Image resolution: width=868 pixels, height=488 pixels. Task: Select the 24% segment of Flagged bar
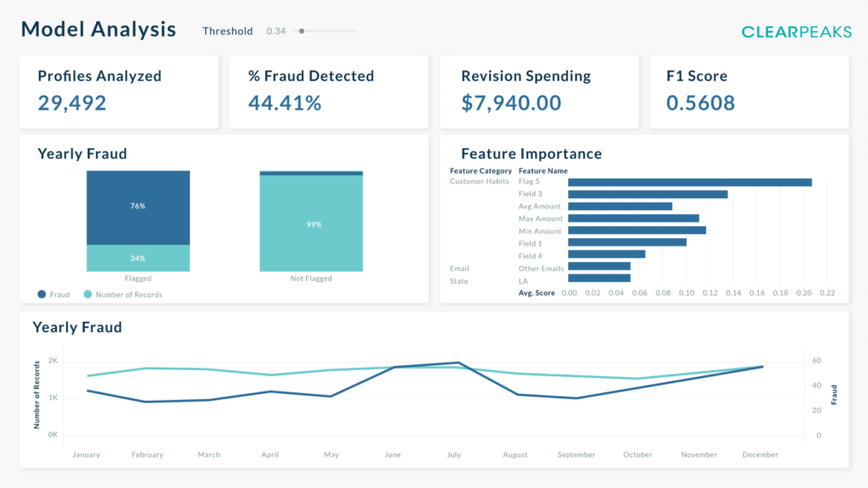pyautogui.click(x=138, y=258)
